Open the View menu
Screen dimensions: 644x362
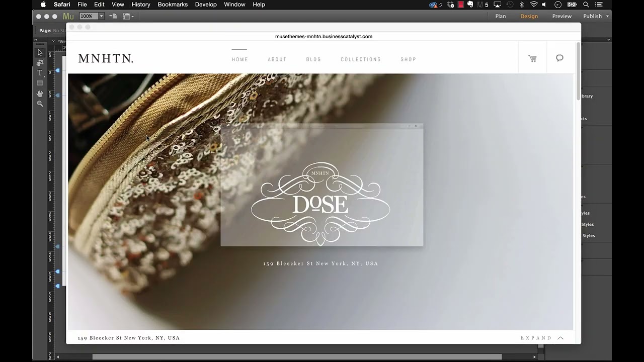[x=118, y=5]
